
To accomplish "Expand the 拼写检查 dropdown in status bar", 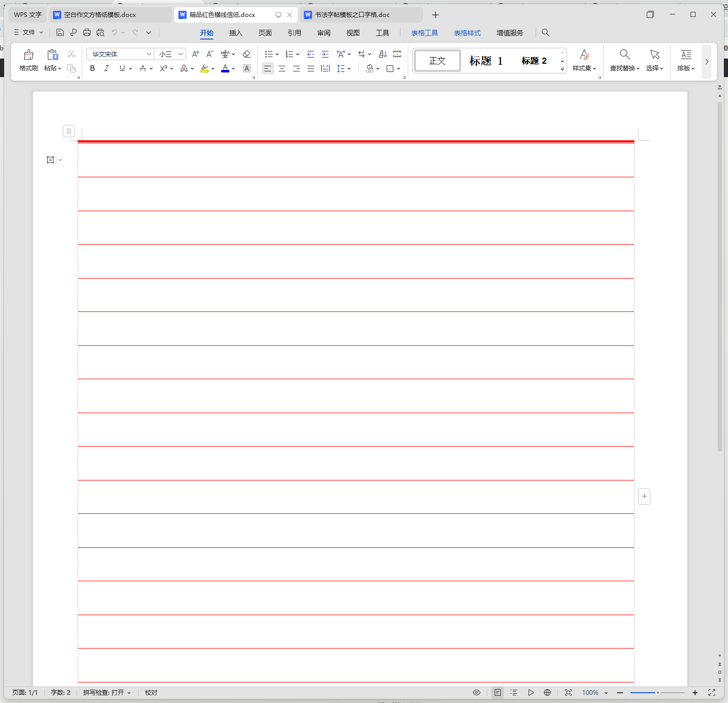I will click(129, 693).
